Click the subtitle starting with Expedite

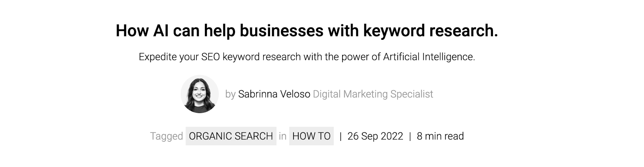(307, 57)
